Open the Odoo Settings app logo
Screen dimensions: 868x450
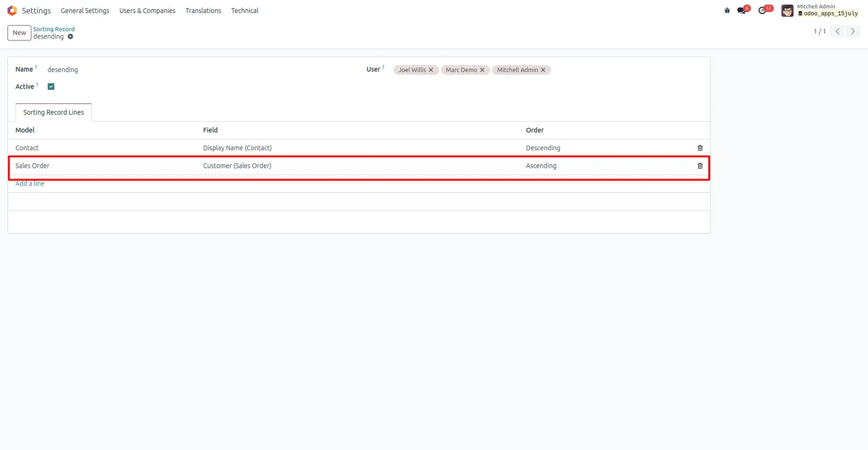coord(12,11)
